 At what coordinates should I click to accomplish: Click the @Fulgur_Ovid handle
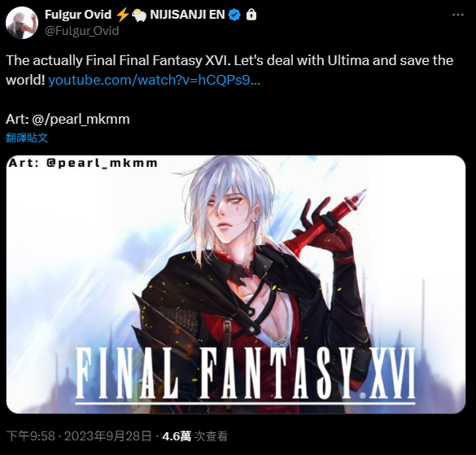coord(81,31)
